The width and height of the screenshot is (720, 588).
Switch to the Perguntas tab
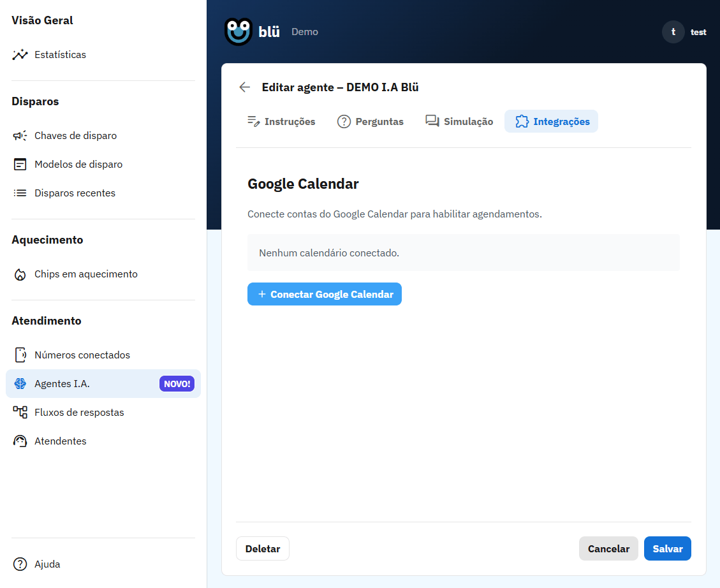pos(370,121)
